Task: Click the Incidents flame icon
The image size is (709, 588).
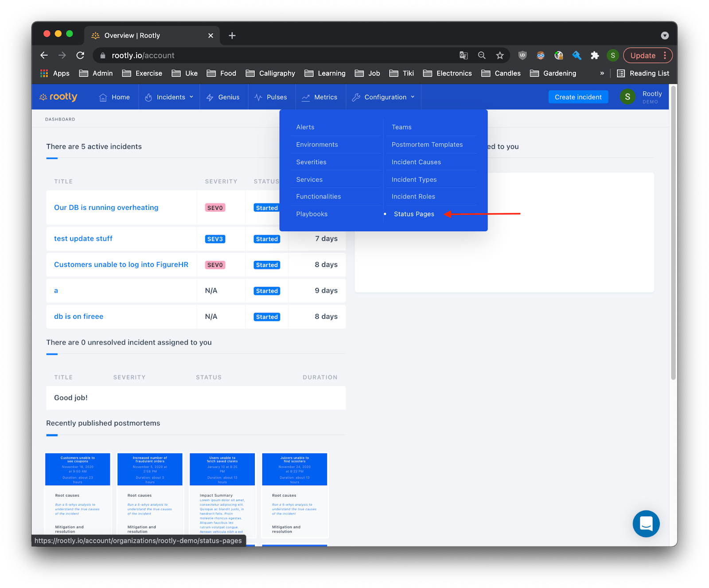Action: [x=148, y=97]
